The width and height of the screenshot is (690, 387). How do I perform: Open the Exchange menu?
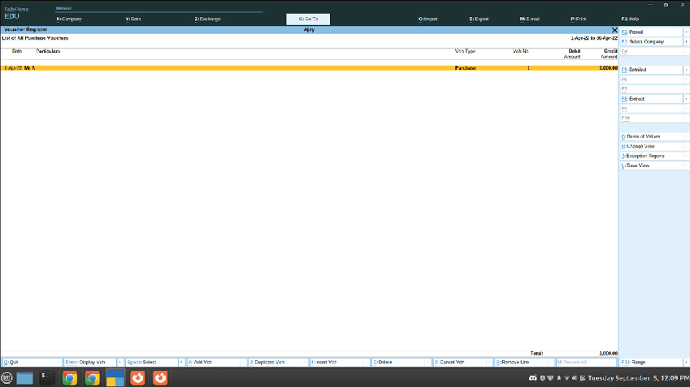tap(207, 19)
